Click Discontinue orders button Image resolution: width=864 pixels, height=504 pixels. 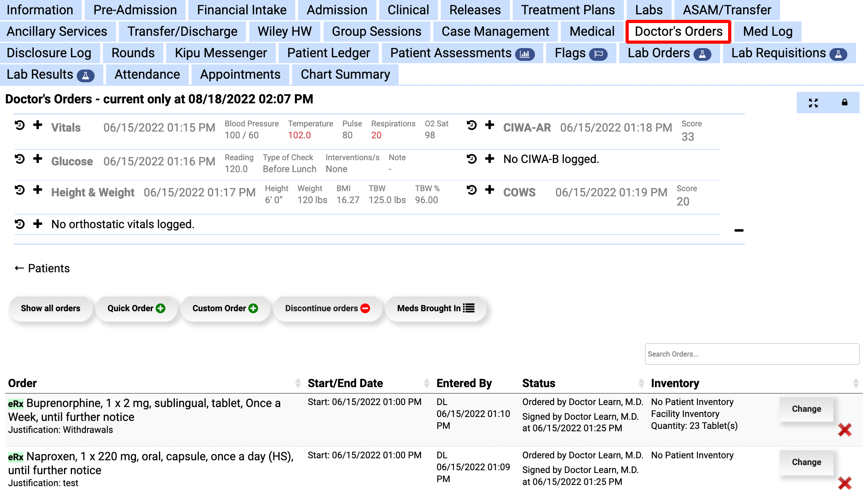pos(327,308)
